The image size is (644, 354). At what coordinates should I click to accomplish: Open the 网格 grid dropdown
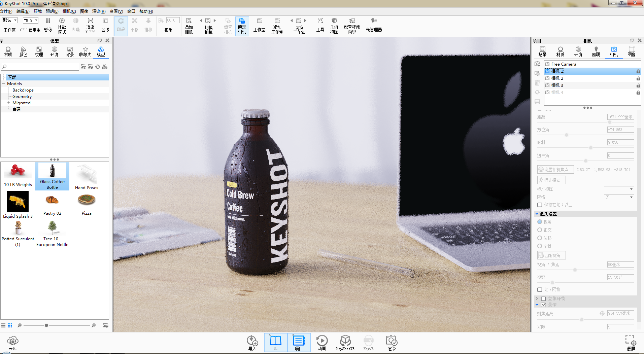click(619, 197)
